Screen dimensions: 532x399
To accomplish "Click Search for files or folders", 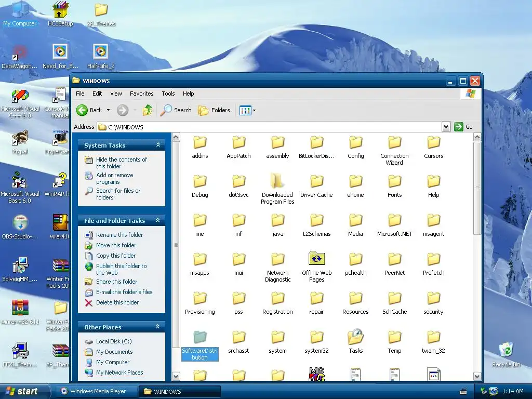I will point(118,194).
